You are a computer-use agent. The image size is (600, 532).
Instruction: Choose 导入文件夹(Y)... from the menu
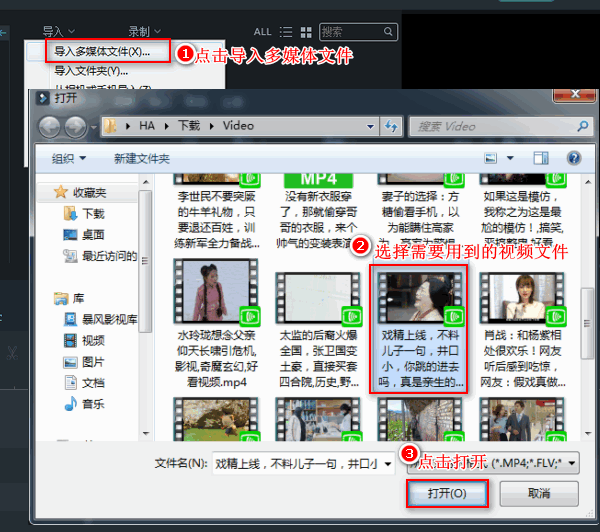click(91, 71)
